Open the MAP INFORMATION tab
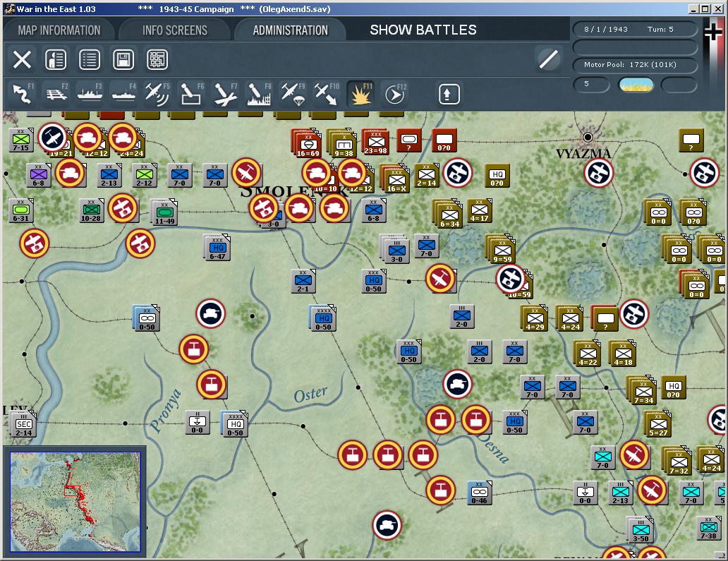 59,30
